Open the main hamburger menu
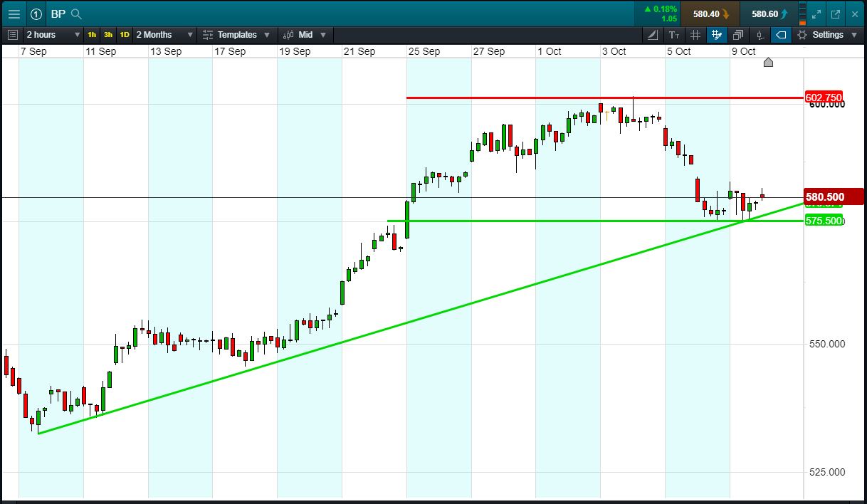 click(x=14, y=14)
